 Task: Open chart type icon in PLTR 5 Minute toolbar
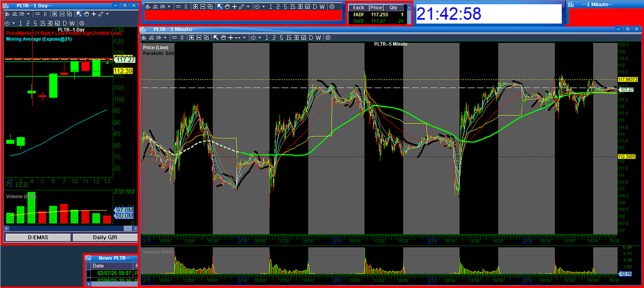tap(144, 38)
